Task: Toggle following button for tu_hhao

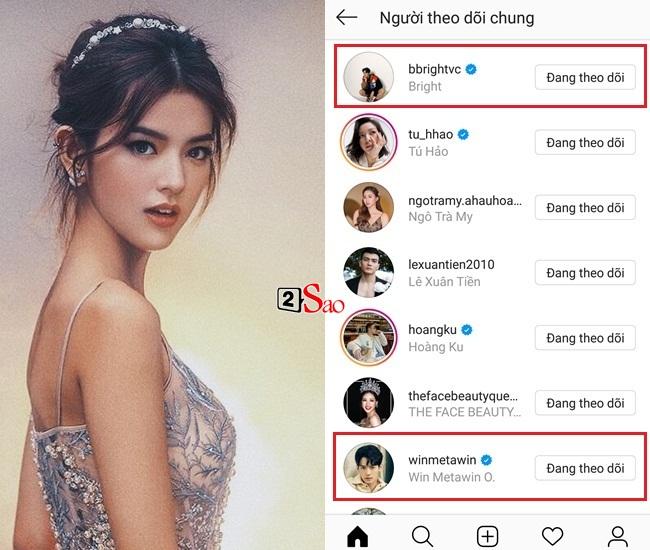Action: pyautogui.click(x=585, y=142)
